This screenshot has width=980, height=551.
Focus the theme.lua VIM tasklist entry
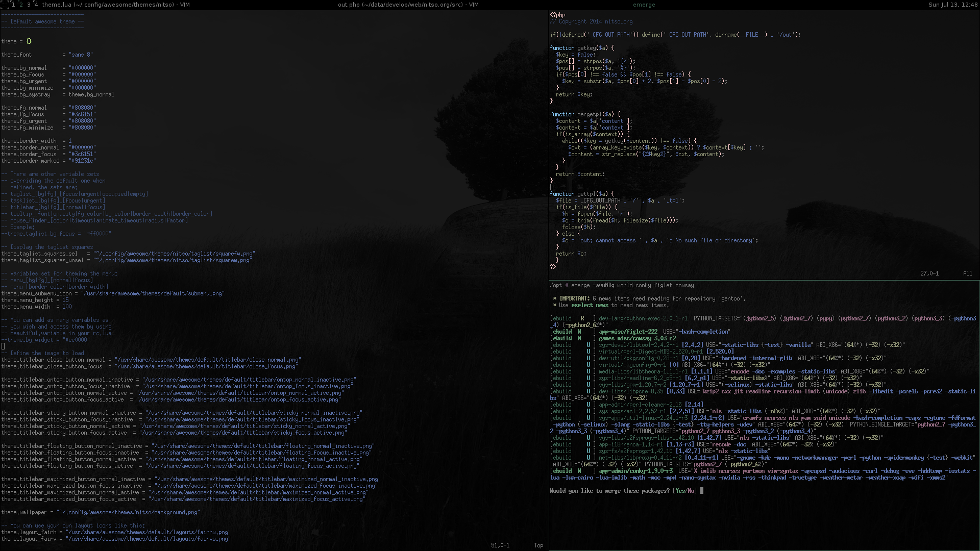(x=116, y=5)
